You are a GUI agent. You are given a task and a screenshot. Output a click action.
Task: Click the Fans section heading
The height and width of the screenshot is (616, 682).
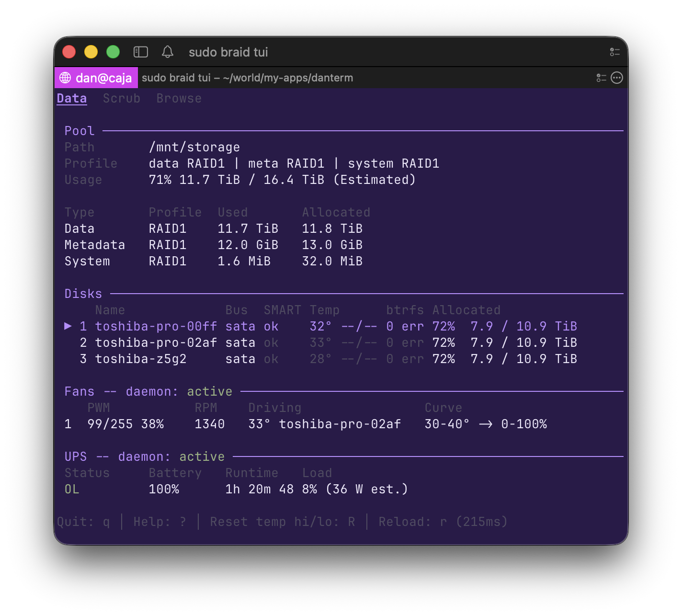pyautogui.click(x=80, y=392)
